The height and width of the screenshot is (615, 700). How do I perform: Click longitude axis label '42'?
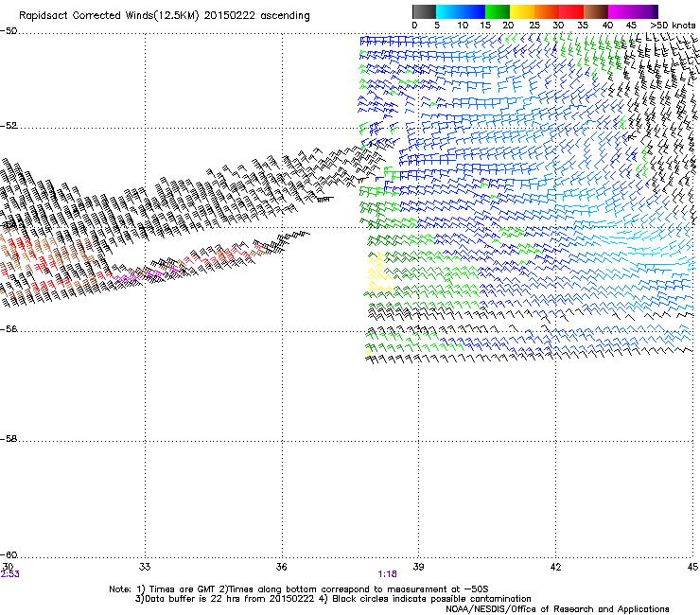(x=555, y=567)
